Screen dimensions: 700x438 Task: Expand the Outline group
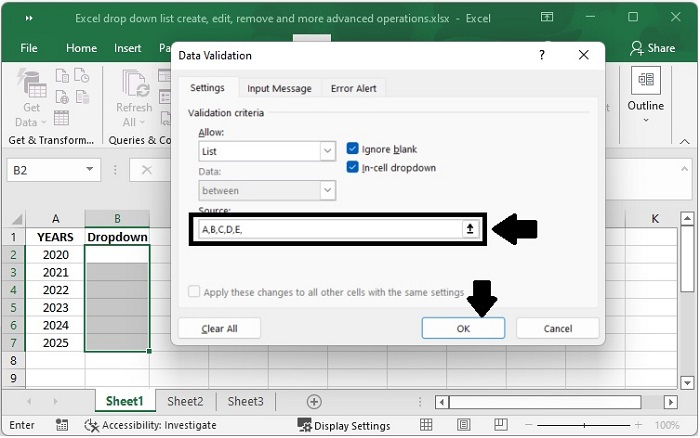coord(646,94)
